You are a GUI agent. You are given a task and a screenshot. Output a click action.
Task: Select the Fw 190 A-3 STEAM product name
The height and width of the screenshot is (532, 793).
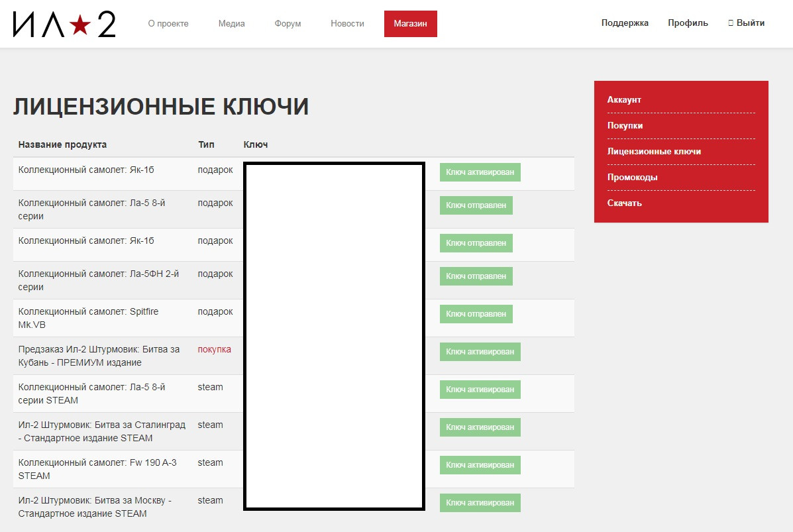coord(97,469)
